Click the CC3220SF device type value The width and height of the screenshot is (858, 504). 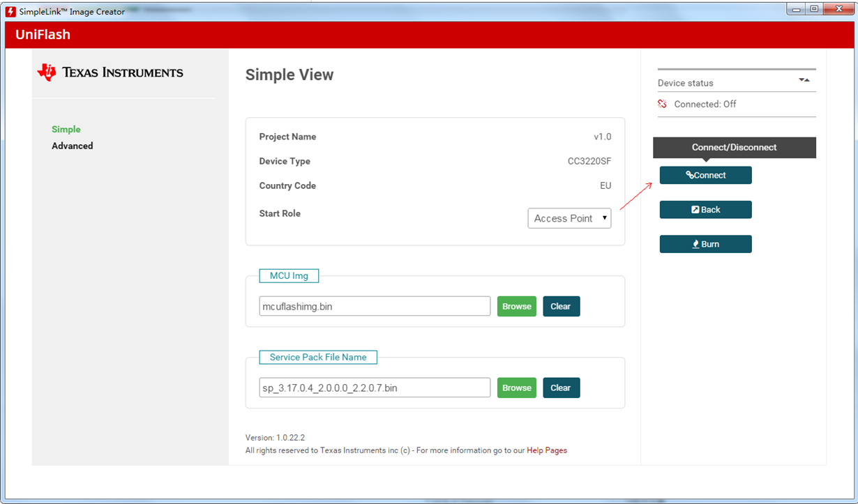tap(589, 161)
